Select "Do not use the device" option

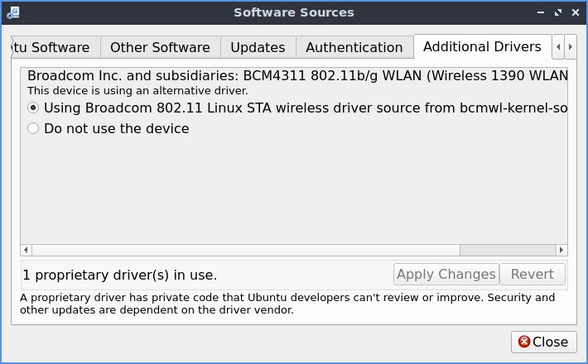point(33,128)
